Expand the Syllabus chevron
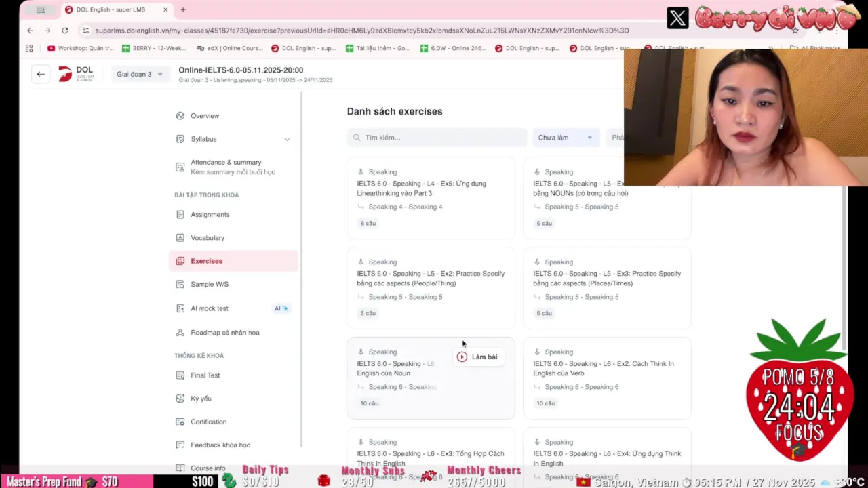Screen dimensions: 868x488 287,139
